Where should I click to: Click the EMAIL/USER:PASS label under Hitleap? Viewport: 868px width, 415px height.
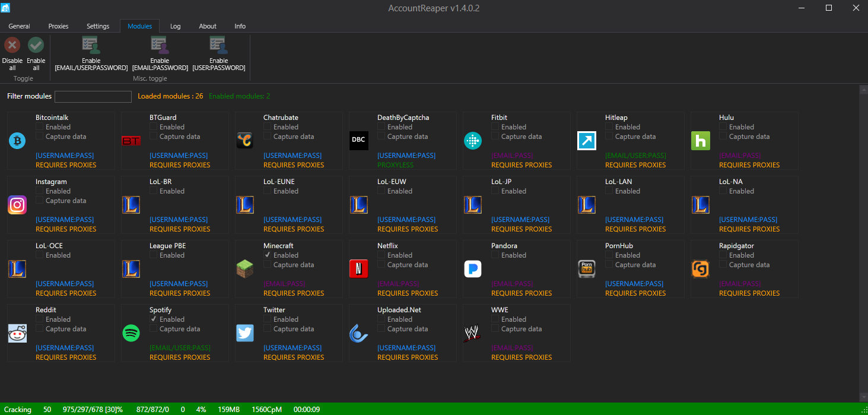635,156
